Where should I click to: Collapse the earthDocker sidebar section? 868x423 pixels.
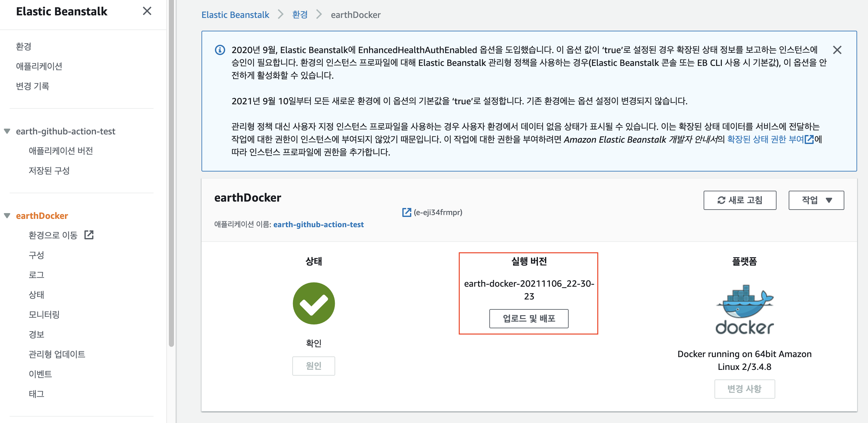(7, 216)
